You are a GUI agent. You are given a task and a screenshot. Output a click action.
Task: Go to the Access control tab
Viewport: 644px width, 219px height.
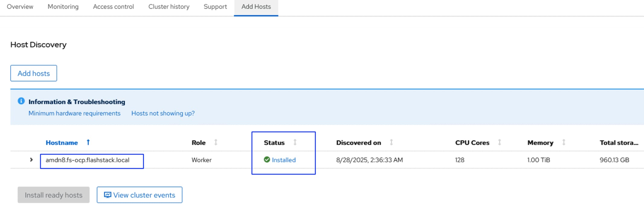pos(113,7)
